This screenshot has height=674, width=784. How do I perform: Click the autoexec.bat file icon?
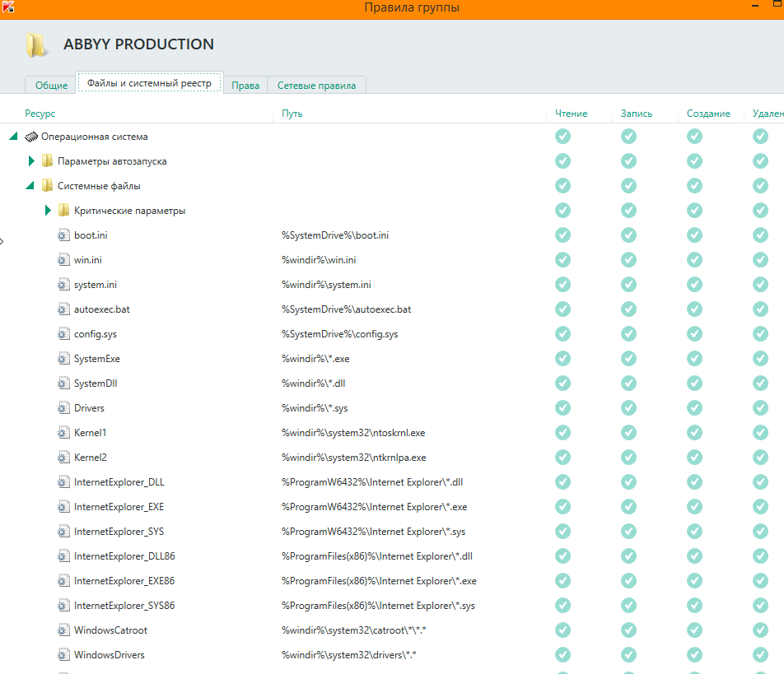(63, 309)
